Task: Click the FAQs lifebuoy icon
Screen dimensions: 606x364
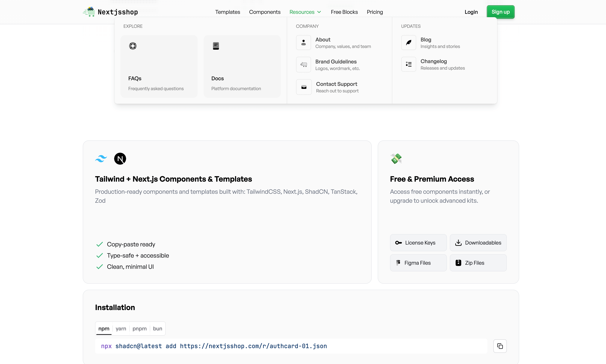Action: [x=133, y=46]
